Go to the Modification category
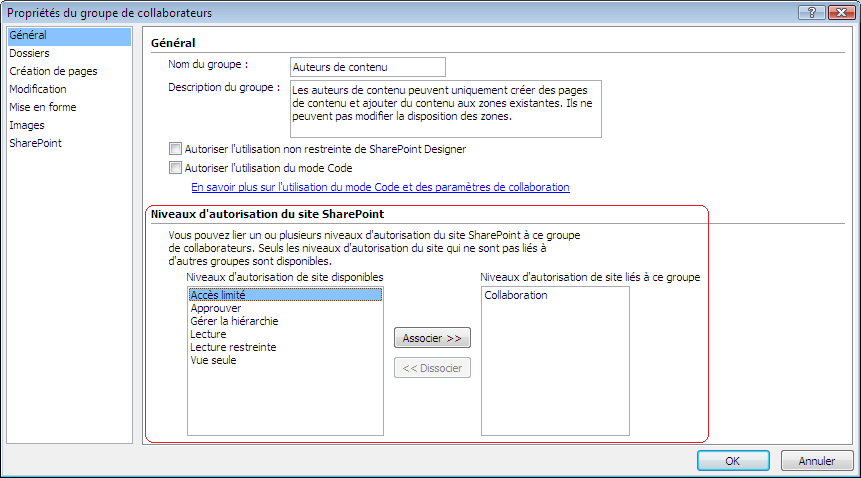 pyautogui.click(x=38, y=89)
